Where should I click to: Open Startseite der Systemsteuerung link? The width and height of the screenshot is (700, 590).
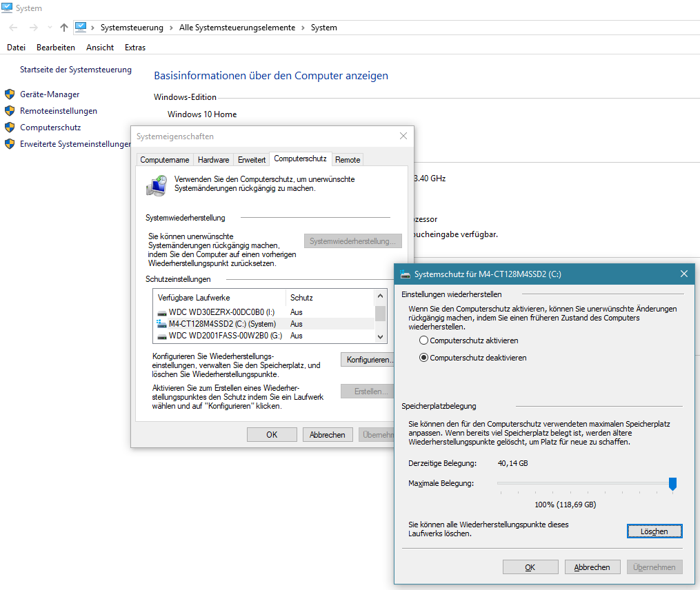tap(76, 70)
